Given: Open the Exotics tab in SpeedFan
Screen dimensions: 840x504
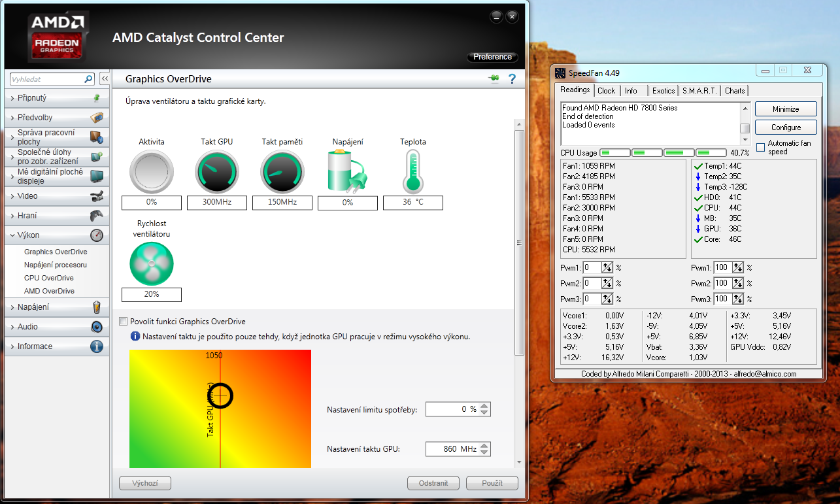Looking at the screenshot, I should pyautogui.click(x=664, y=91).
